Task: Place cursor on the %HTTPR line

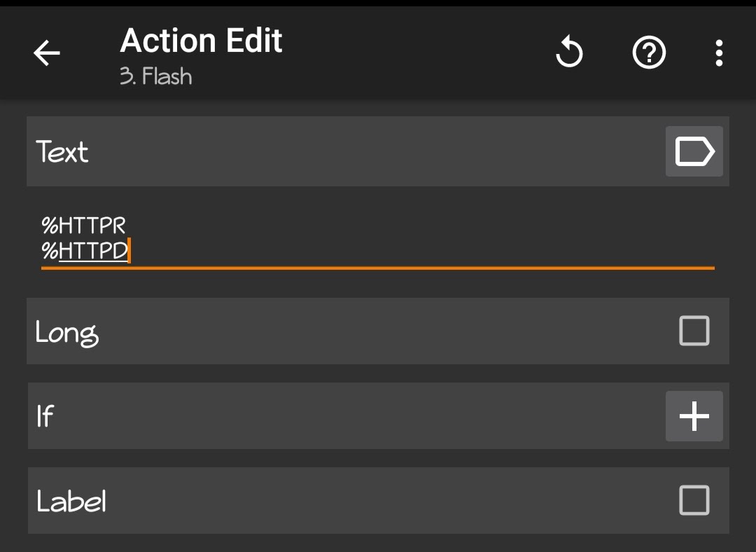Action: [84, 226]
